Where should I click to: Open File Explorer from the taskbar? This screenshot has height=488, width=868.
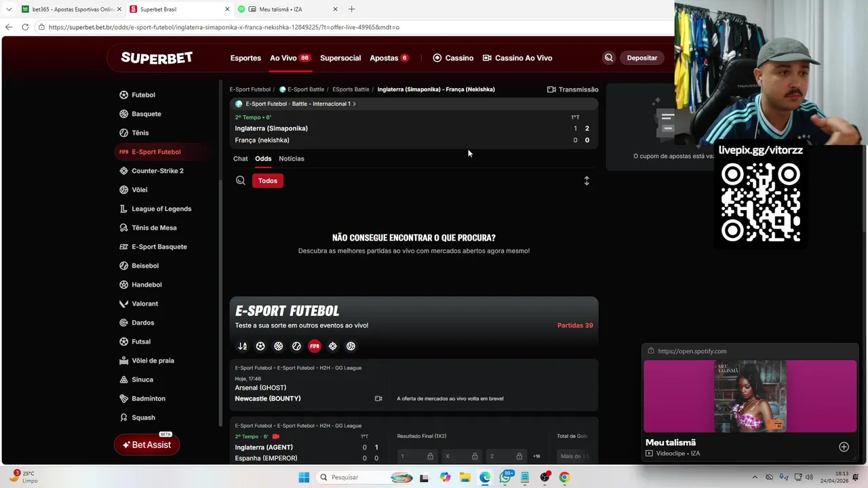click(x=465, y=477)
